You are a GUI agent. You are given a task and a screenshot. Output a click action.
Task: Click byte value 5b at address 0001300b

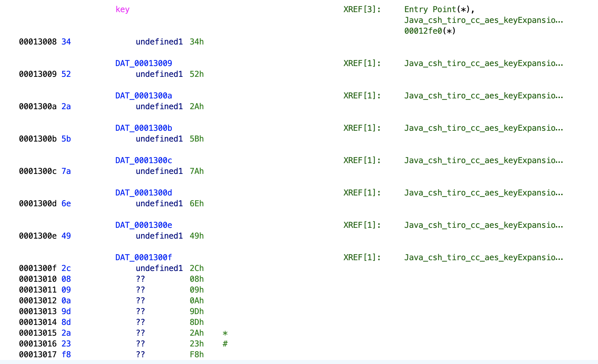(x=66, y=139)
